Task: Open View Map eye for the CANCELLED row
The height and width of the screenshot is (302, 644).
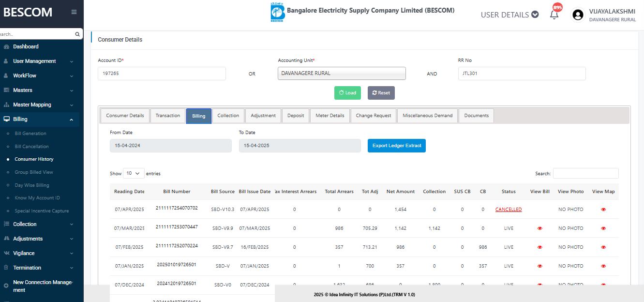Action: click(603, 210)
